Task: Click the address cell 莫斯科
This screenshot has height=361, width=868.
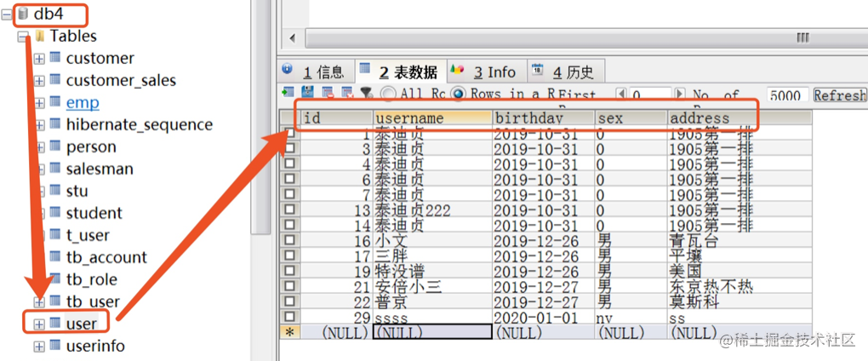Action: 740,302
